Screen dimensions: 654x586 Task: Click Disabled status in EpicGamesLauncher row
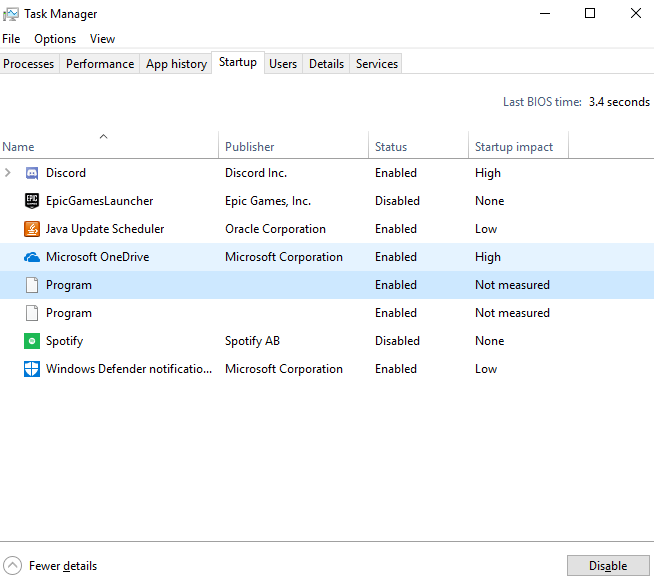(397, 201)
